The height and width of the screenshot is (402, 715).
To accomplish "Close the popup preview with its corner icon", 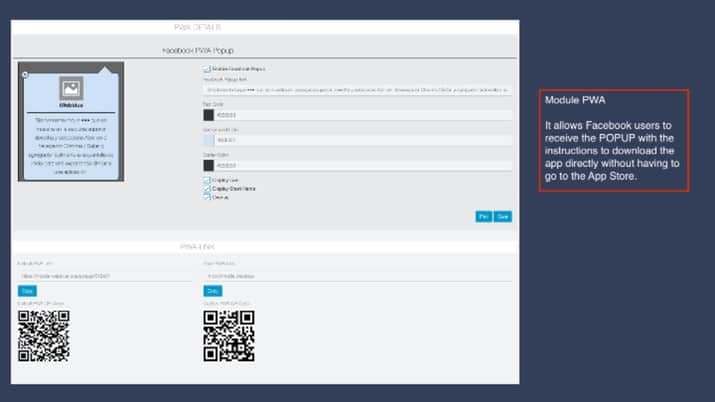I will [x=26, y=74].
